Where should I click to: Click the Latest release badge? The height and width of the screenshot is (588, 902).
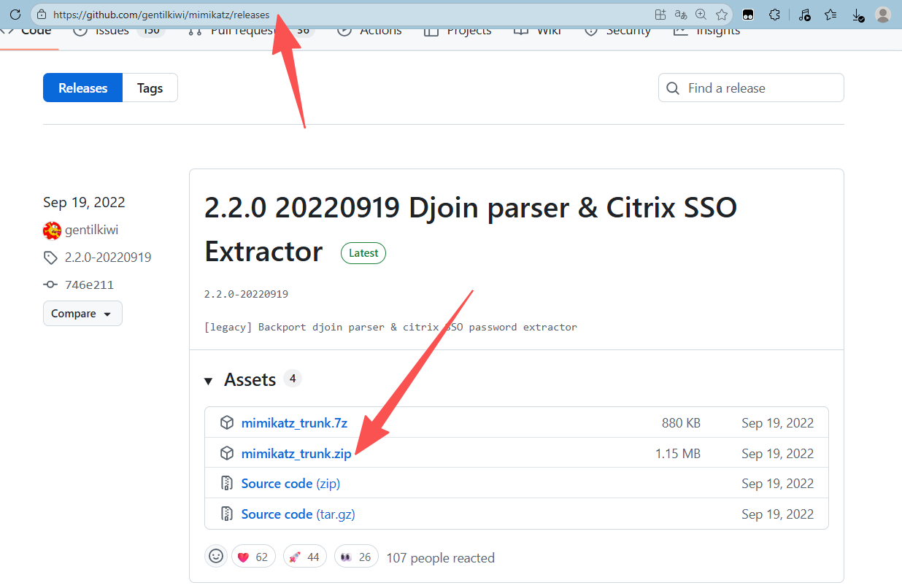tap(363, 253)
